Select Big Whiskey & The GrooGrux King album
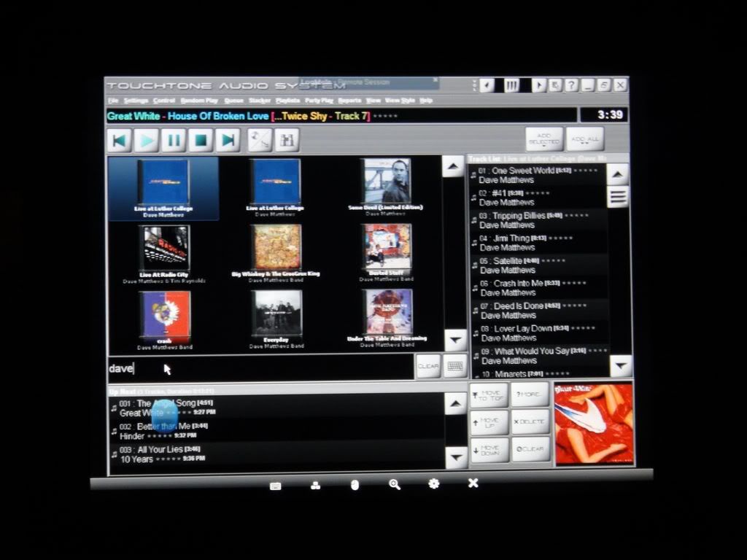The height and width of the screenshot is (560, 747). point(276,254)
